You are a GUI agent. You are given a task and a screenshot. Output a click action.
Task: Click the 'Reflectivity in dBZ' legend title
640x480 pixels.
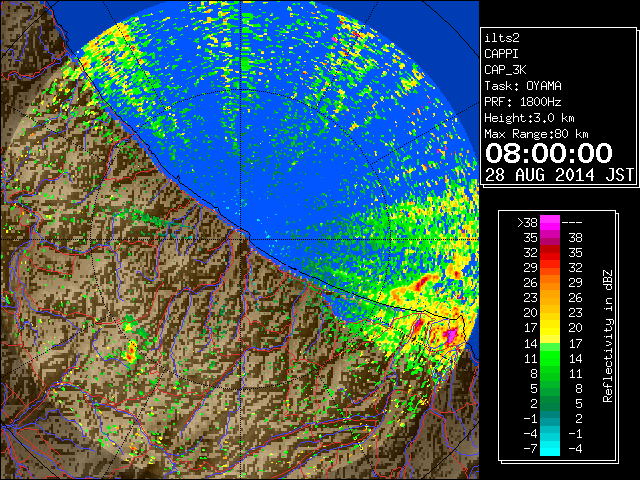(608, 336)
